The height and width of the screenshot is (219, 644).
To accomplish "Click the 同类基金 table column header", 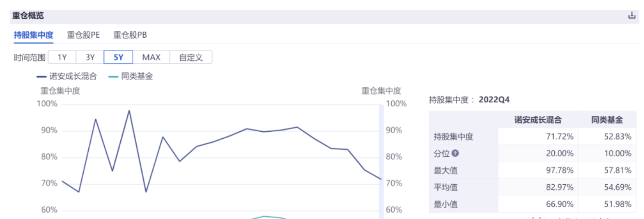I will click(607, 120).
